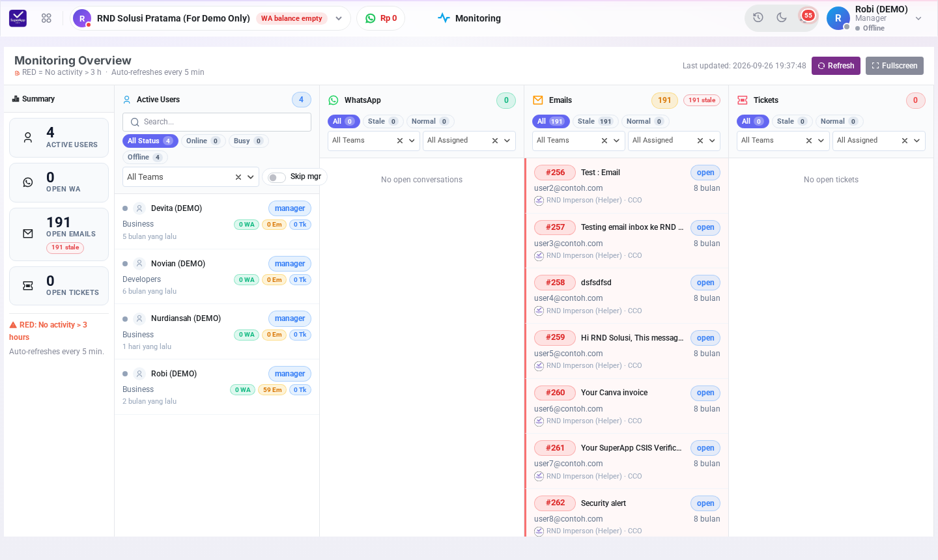
Task: Clear Emails All Teams filter
Action: pyautogui.click(x=604, y=141)
